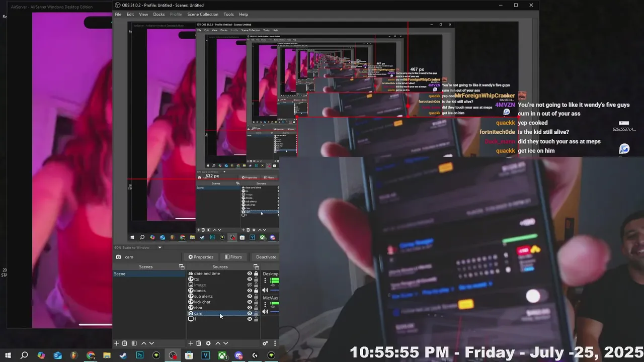Select the date and time source
Screen dimensions: 644x362
click(207, 274)
